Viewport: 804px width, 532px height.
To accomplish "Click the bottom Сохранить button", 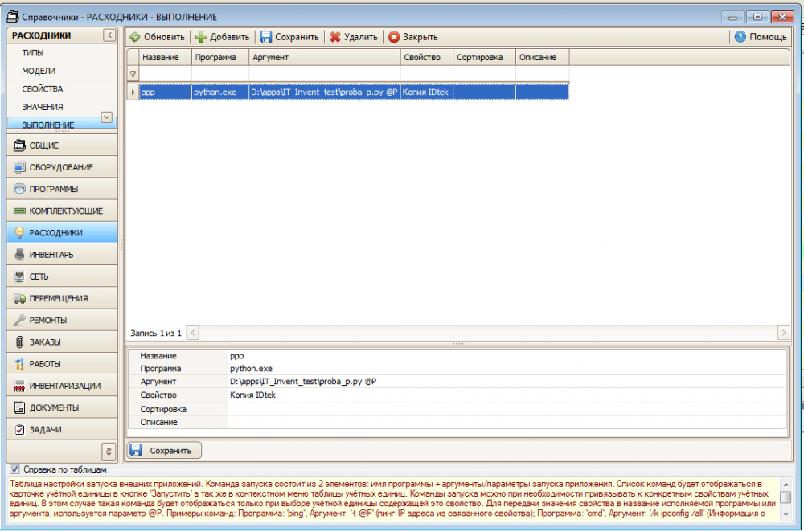I will click(164, 451).
